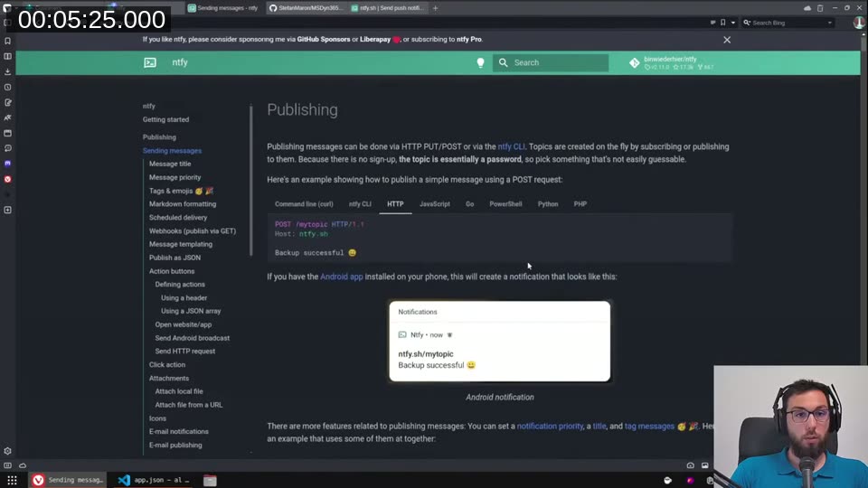Image resolution: width=868 pixels, height=488 pixels.
Task: Open the Mastodon web panel
Action: click(x=8, y=164)
